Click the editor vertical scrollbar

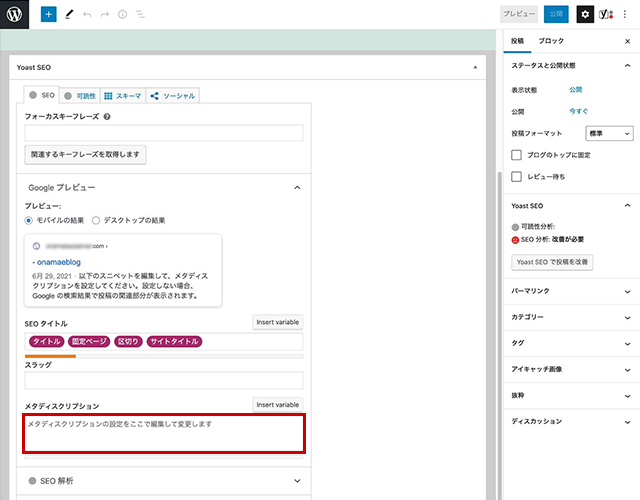coord(499,335)
